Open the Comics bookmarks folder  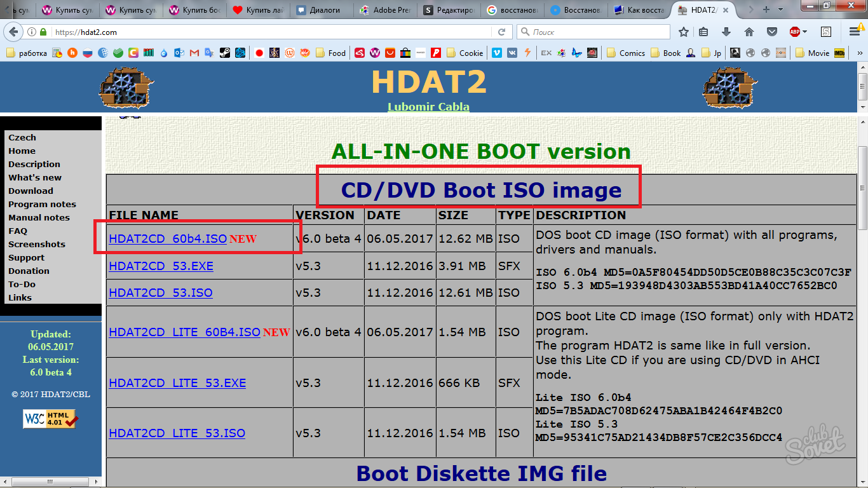[627, 53]
